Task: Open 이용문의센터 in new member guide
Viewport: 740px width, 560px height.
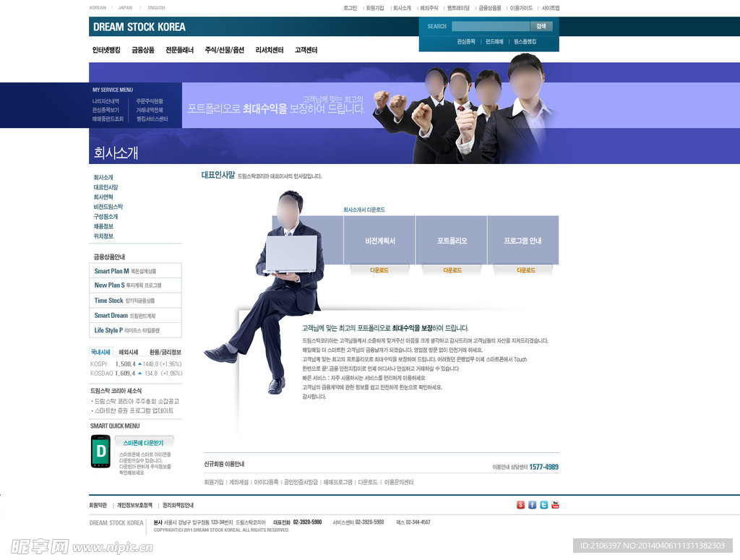Action: tap(399, 482)
